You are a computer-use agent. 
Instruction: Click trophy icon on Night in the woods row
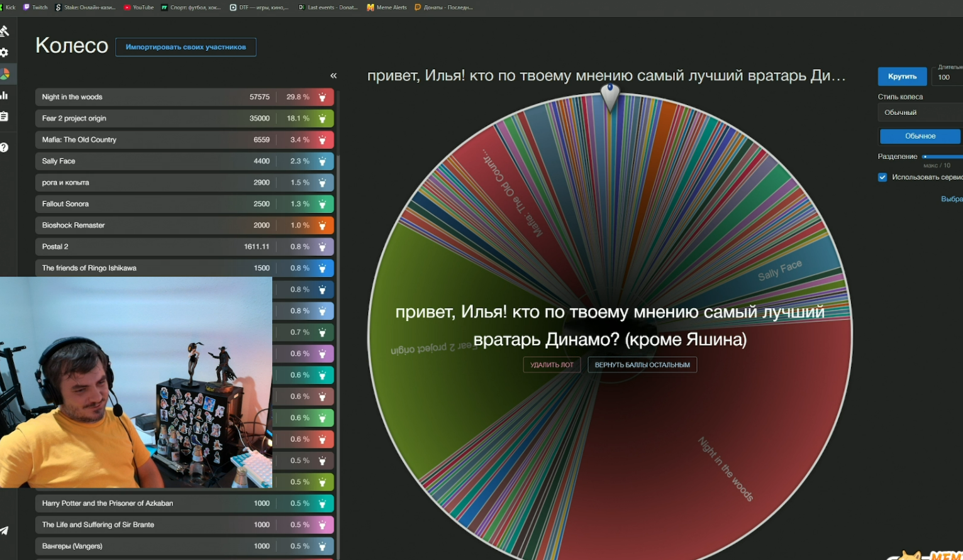pos(322,97)
